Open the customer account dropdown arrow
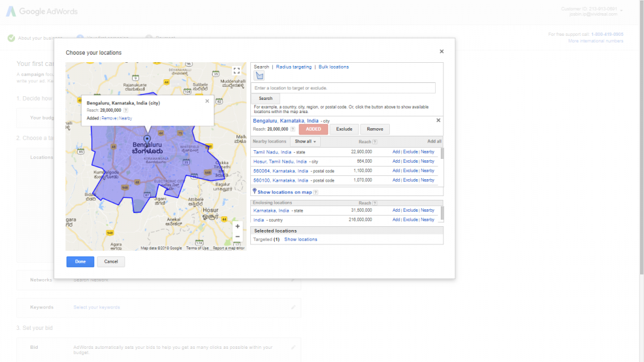 tap(622, 10)
